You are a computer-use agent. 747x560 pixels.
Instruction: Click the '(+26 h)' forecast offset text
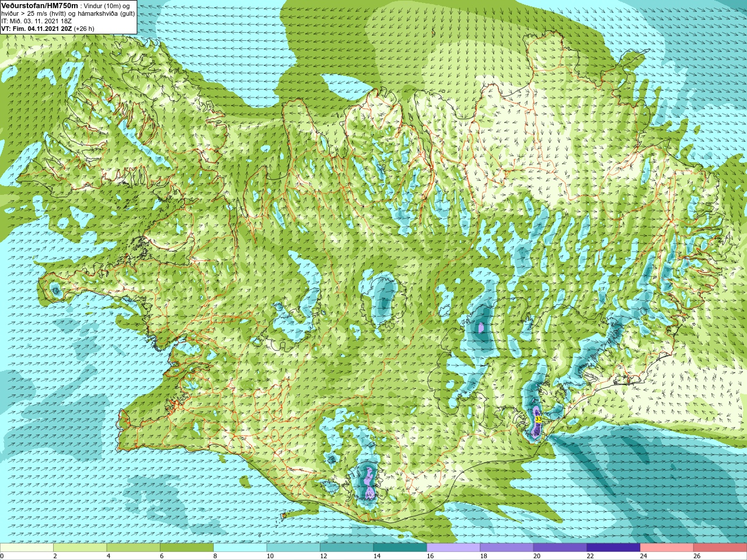pos(84,29)
